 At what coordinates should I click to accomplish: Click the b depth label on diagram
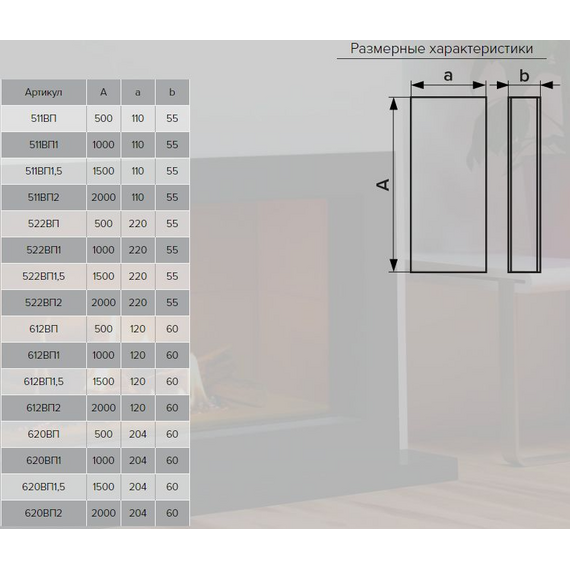point(524,76)
